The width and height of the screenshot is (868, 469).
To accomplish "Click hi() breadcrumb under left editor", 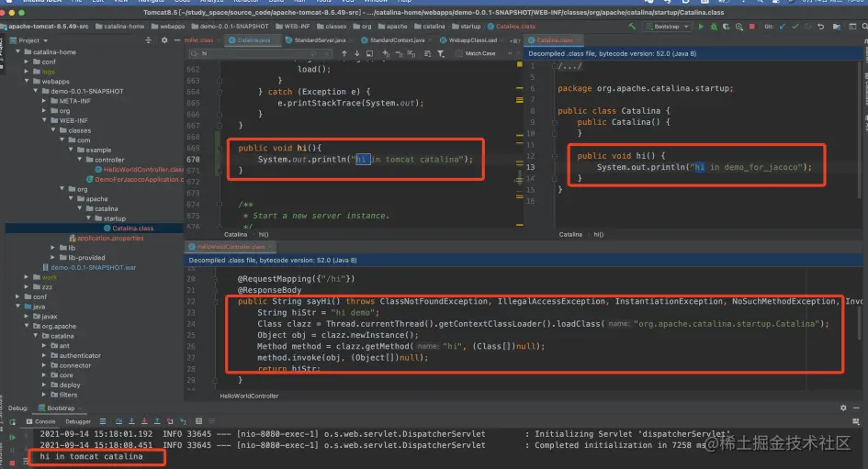I will click(264, 235).
